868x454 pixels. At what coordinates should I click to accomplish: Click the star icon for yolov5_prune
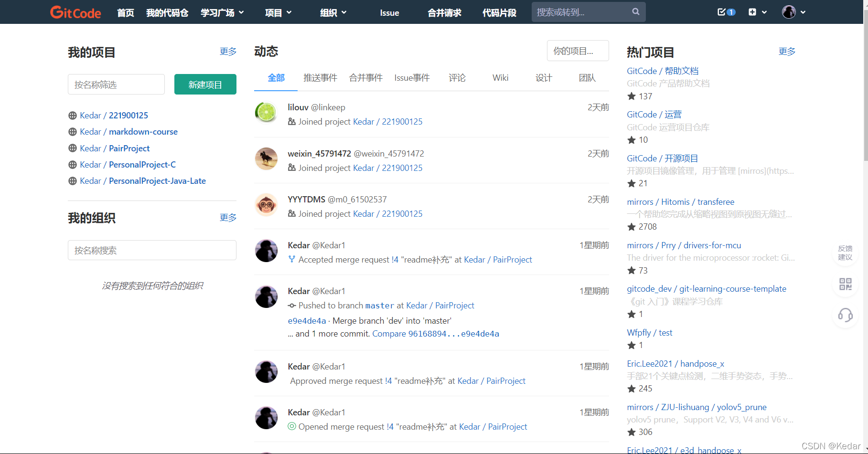pos(632,432)
